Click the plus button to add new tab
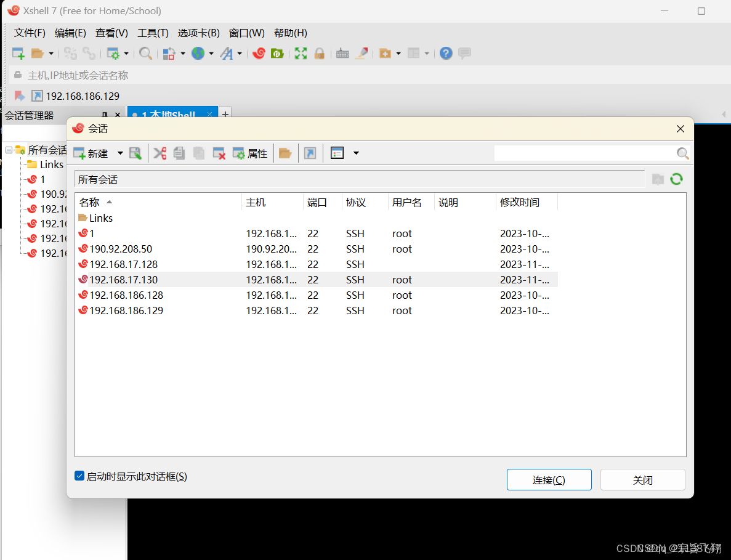731x560 pixels. point(225,113)
